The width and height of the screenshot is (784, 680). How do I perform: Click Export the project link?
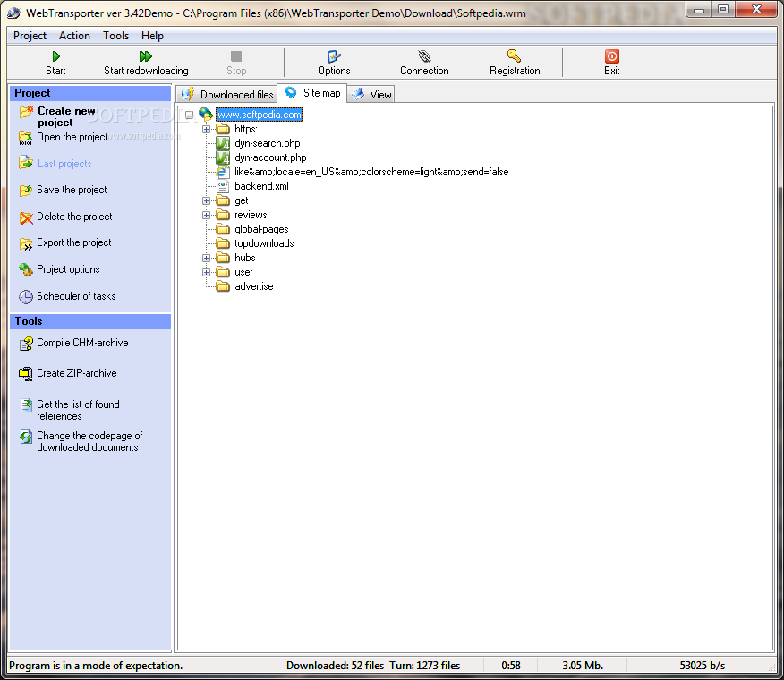pyautogui.click(x=74, y=243)
